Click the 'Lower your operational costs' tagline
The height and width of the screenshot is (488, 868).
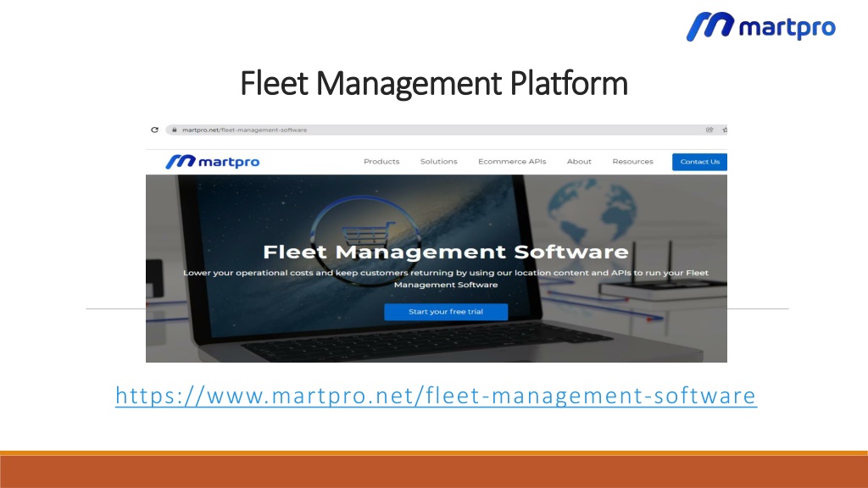coord(446,278)
